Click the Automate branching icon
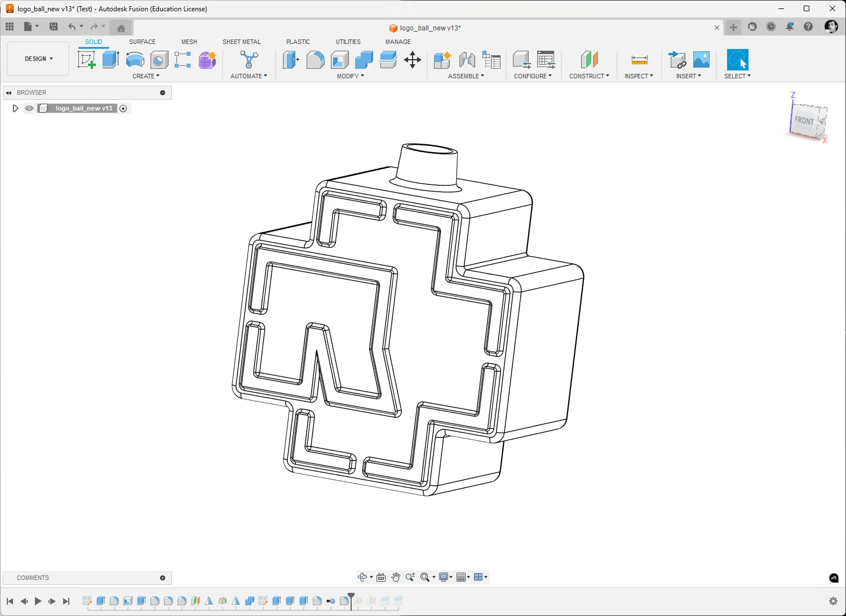This screenshot has height=616, width=846. pos(249,60)
